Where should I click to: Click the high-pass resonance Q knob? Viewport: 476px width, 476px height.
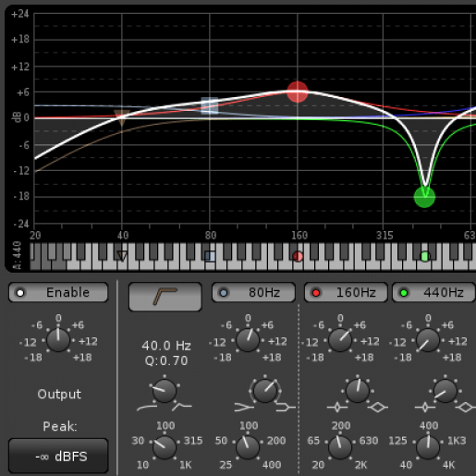(x=165, y=391)
